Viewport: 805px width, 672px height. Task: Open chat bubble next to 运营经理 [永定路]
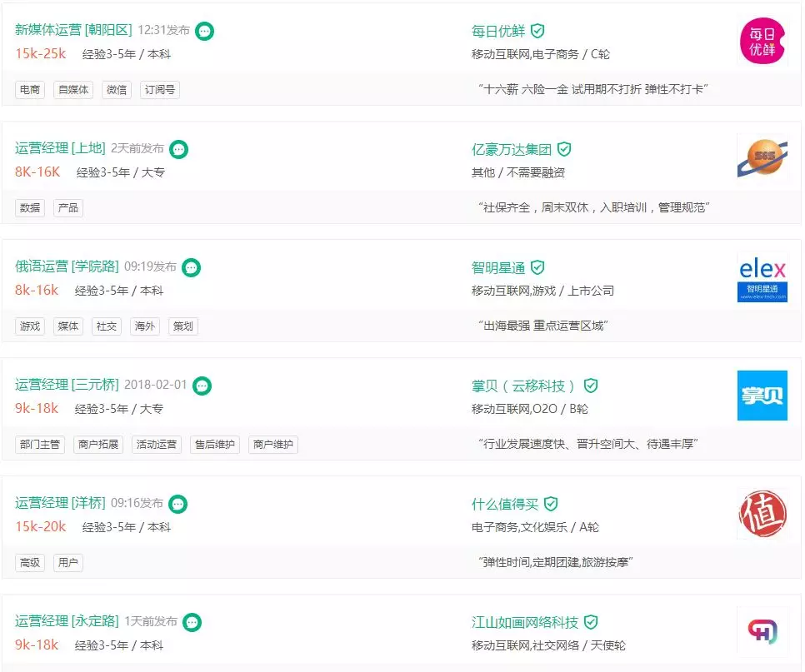pyautogui.click(x=192, y=622)
